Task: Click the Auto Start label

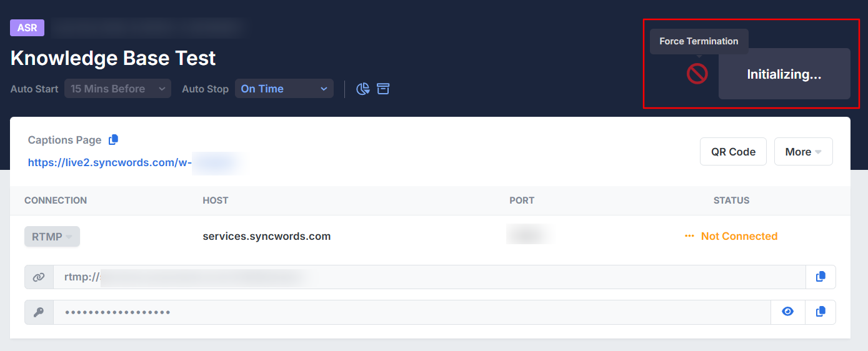Action: pos(34,89)
